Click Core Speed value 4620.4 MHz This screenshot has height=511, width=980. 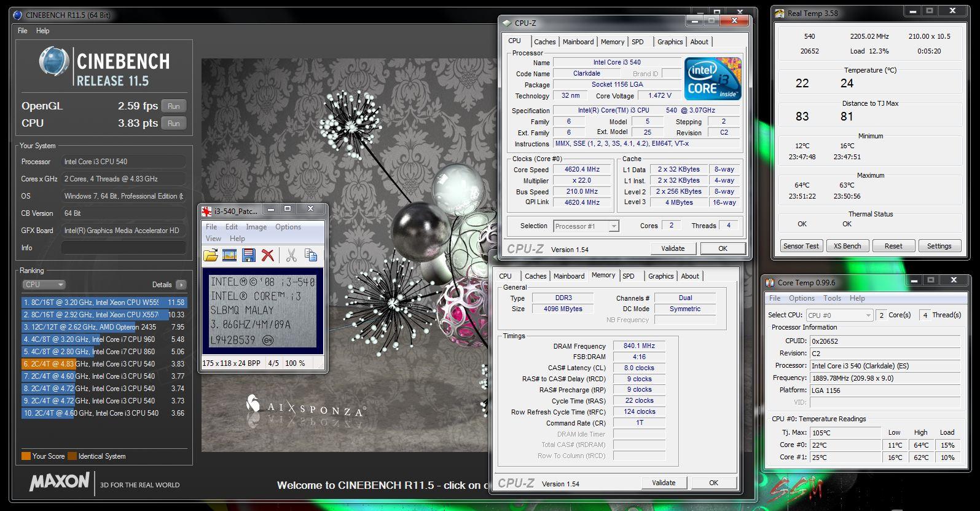pos(582,170)
